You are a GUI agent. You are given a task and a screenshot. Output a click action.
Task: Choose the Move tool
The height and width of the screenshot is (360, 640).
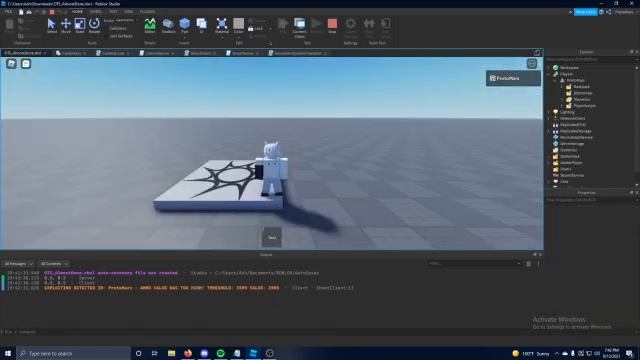point(66,26)
